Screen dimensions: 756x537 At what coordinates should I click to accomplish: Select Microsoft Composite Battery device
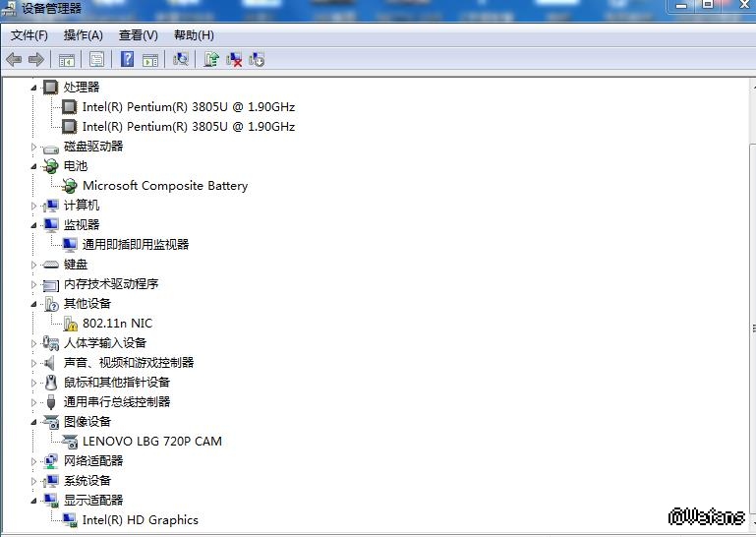point(165,186)
